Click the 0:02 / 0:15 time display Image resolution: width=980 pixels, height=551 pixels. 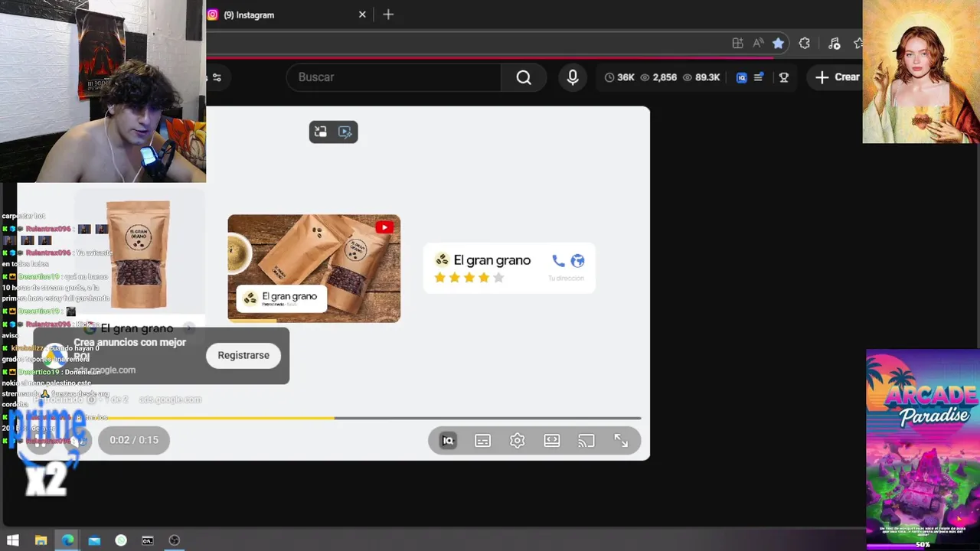tap(134, 440)
